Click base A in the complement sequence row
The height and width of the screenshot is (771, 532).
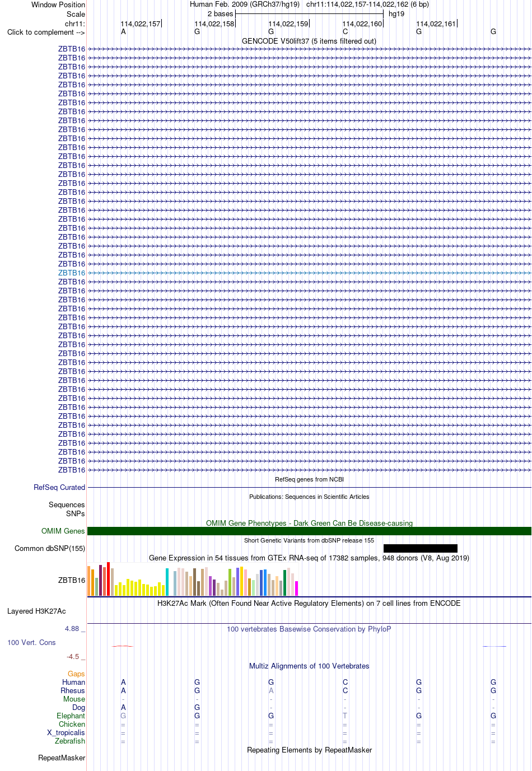(123, 31)
